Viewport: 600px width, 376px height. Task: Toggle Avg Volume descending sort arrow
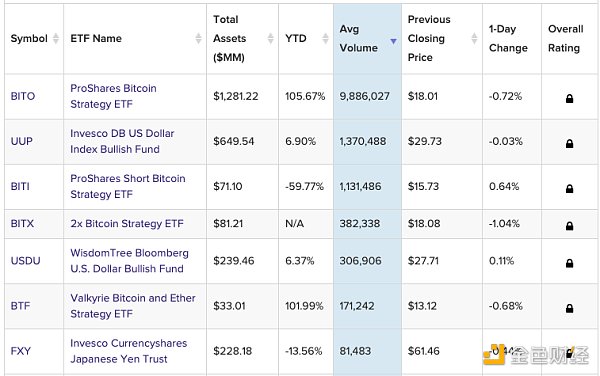[x=393, y=41]
